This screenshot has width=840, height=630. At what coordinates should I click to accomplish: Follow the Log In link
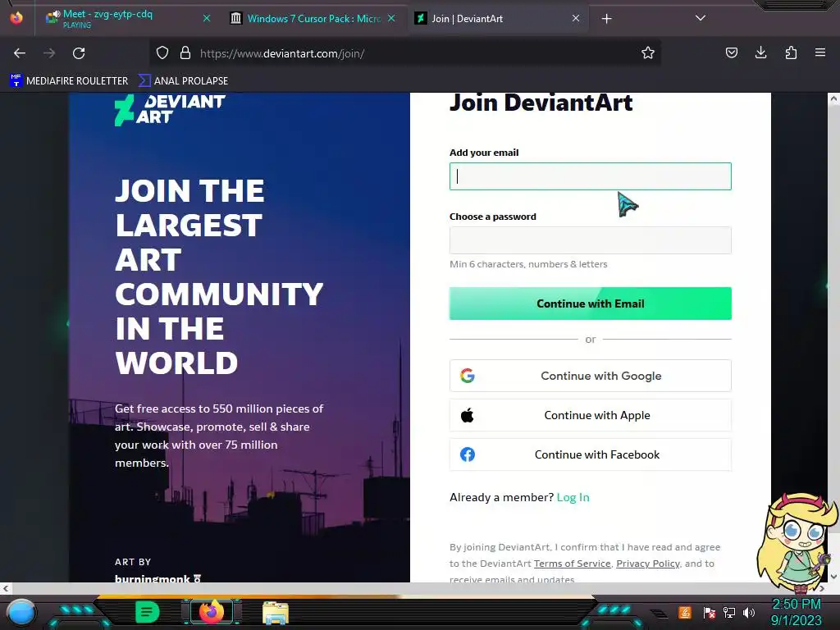click(573, 497)
